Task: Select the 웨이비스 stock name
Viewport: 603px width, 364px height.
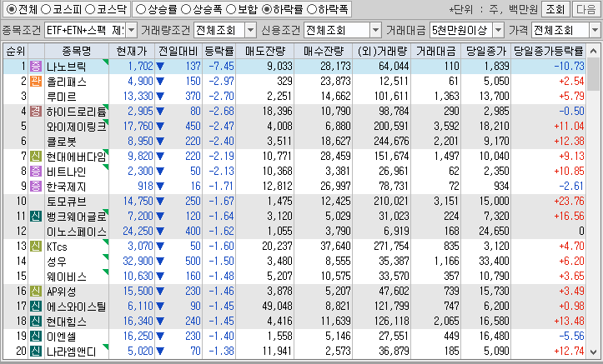Action: tap(66, 276)
